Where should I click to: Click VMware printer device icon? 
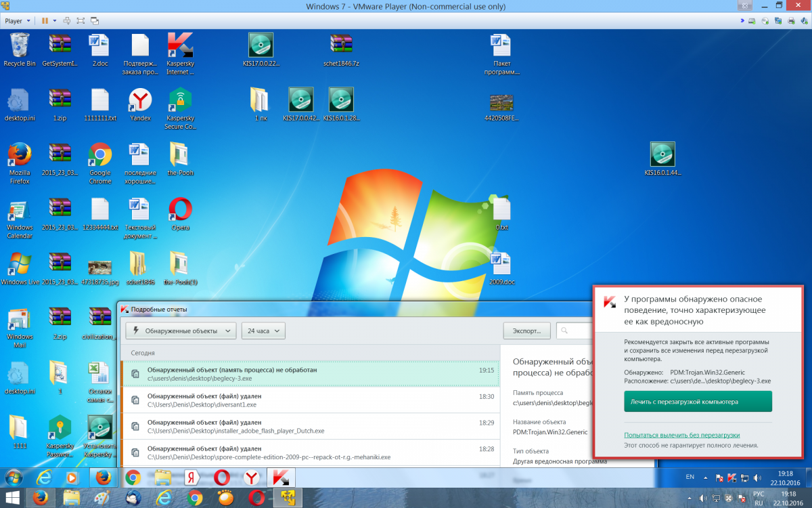click(x=791, y=21)
